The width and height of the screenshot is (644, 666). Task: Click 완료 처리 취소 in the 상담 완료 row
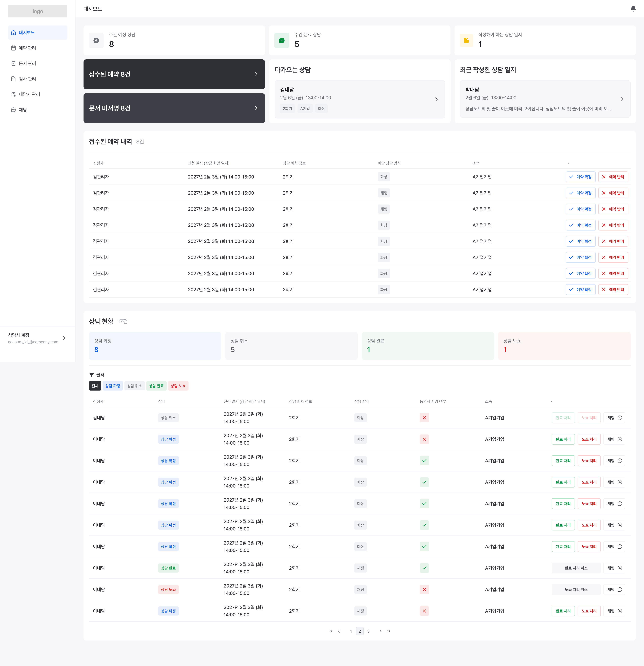(576, 568)
